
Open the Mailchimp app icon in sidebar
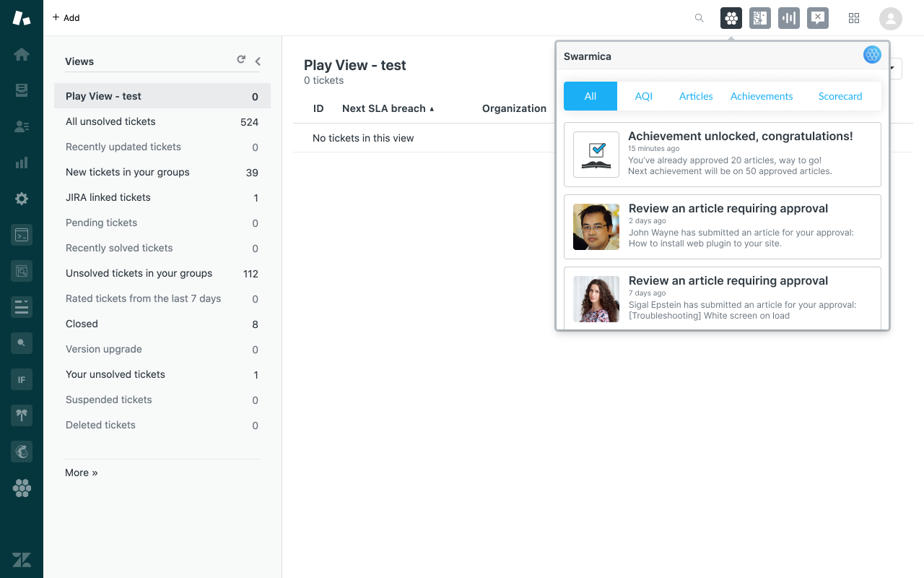pyautogui.click(x=22, y=452)
